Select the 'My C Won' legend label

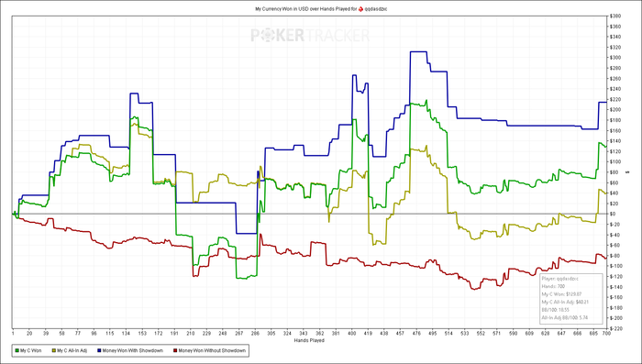tap(31, 350)
